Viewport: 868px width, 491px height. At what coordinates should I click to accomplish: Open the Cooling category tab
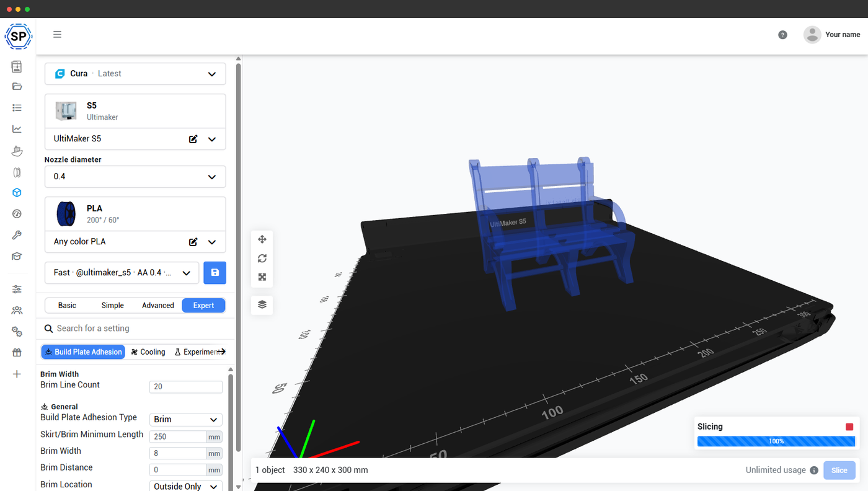pyautogui.click(x=148, y=352)
